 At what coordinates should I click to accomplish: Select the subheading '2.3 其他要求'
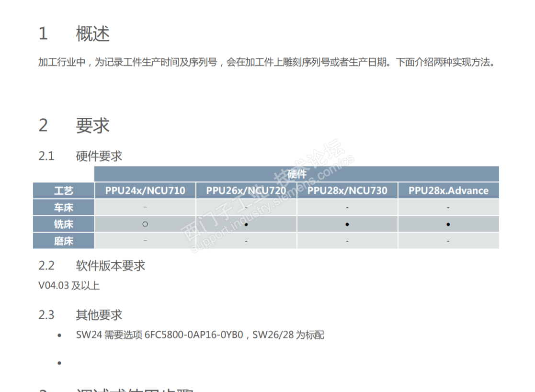pos(80,314)
